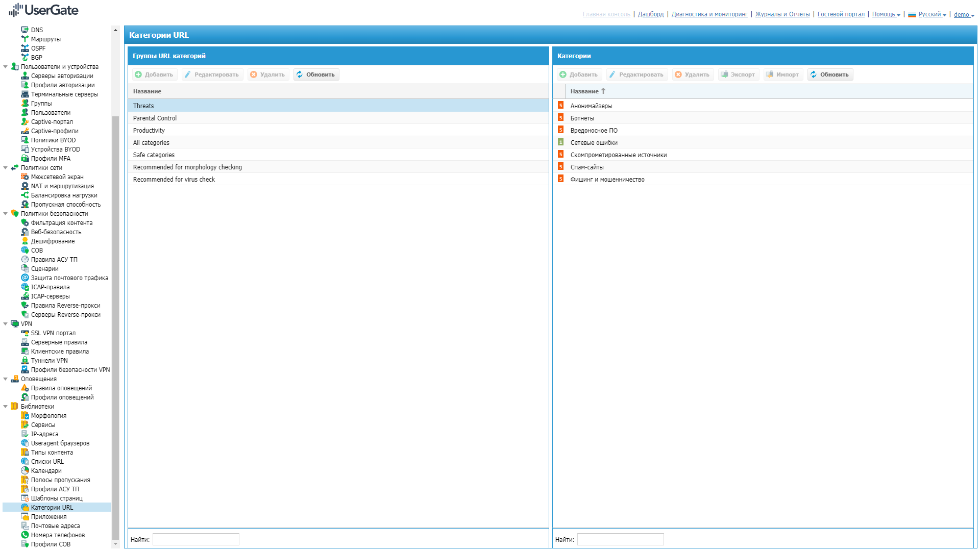Collapse the Политики сети tree section
Image resolution: width=980 pixels, height=551 pixels.
(6, 168)
